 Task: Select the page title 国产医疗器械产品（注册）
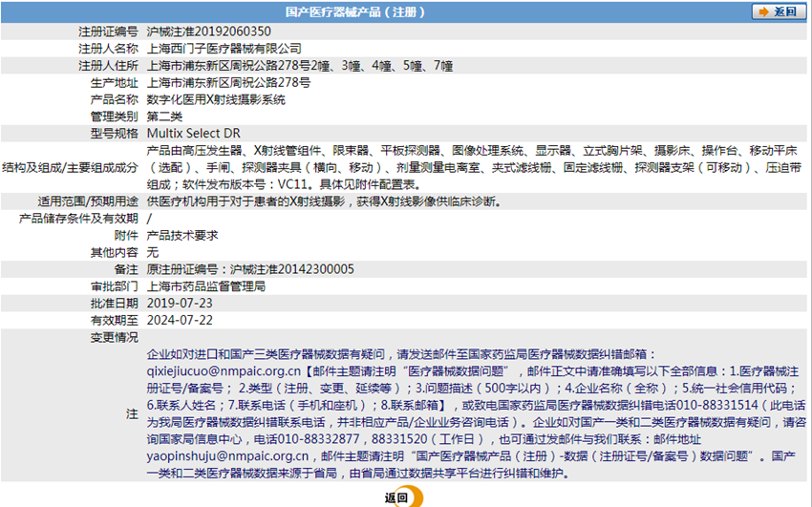[355, 11]
